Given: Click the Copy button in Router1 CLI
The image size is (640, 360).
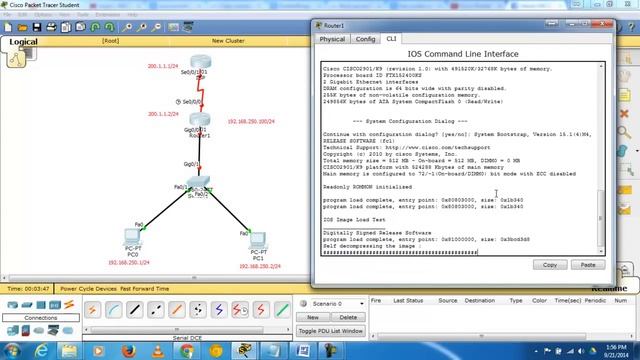Looking at the screenshot, I should [x=550, y=265].
